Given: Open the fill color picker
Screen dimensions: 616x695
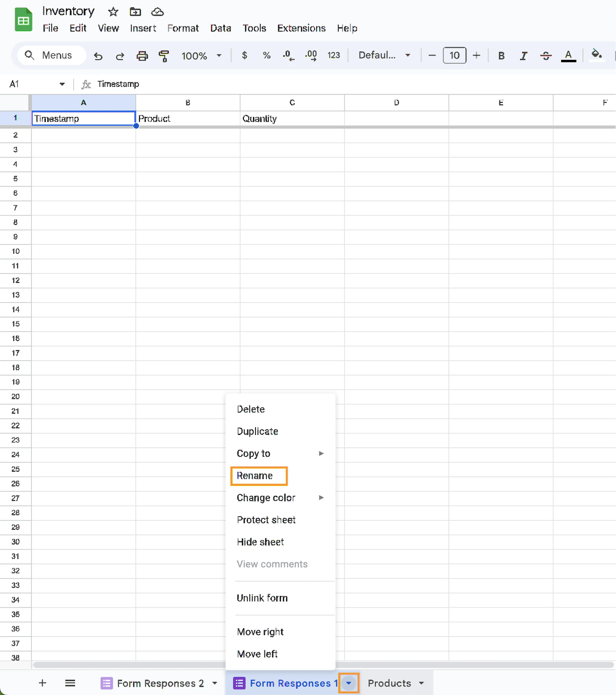Looking at the screenshot, I should pos(597,55).
